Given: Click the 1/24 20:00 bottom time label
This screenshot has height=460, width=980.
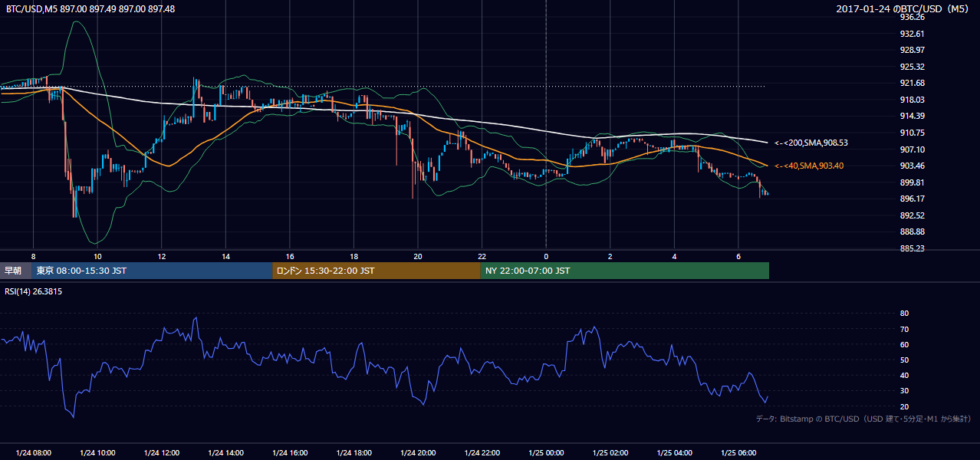Looking at the screenshot, I should click(418, 452).
